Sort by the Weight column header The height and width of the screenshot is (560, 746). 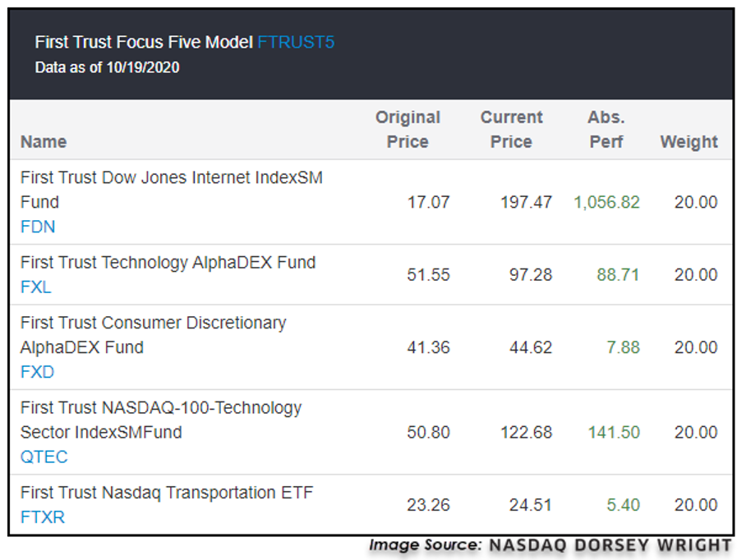coord(688,142)
